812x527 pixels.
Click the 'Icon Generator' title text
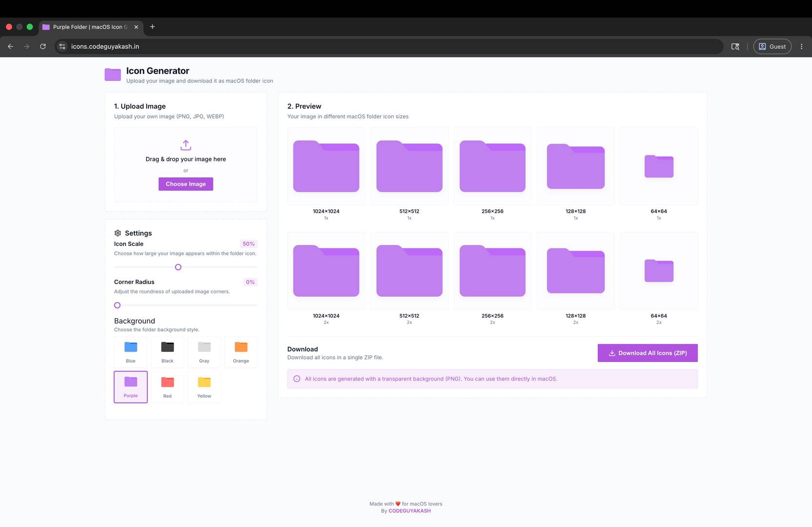pos(158,71)
